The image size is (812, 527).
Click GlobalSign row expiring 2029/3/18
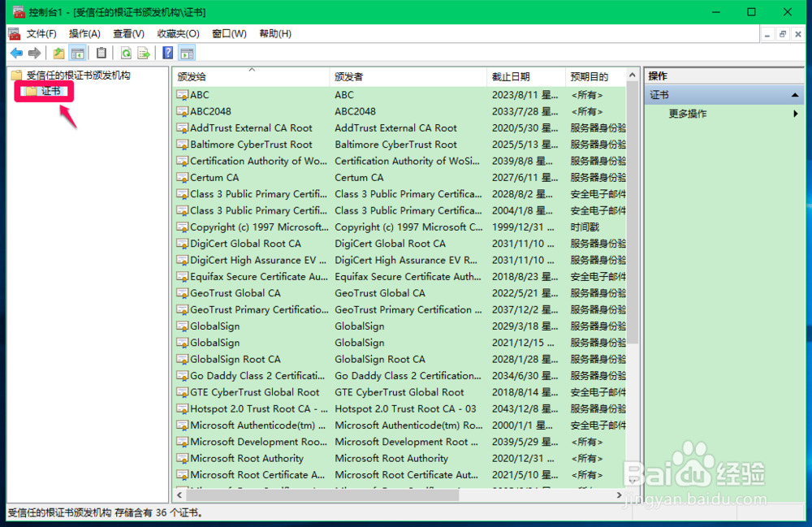point(400,326)
